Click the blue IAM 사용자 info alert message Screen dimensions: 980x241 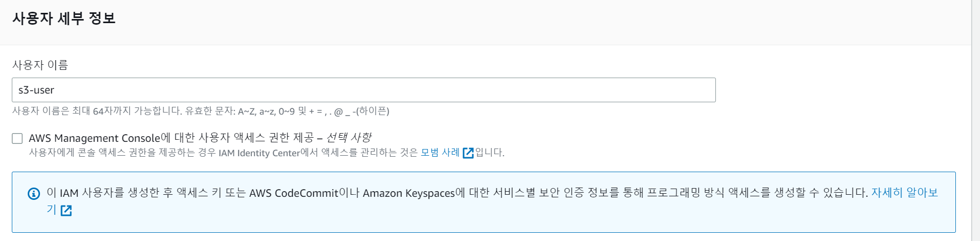coord(484,202)
